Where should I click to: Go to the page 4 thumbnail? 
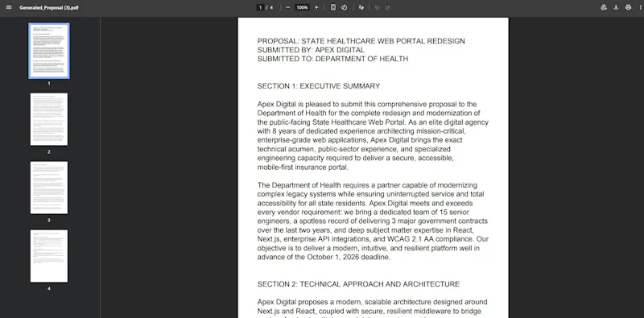point(49,256)
